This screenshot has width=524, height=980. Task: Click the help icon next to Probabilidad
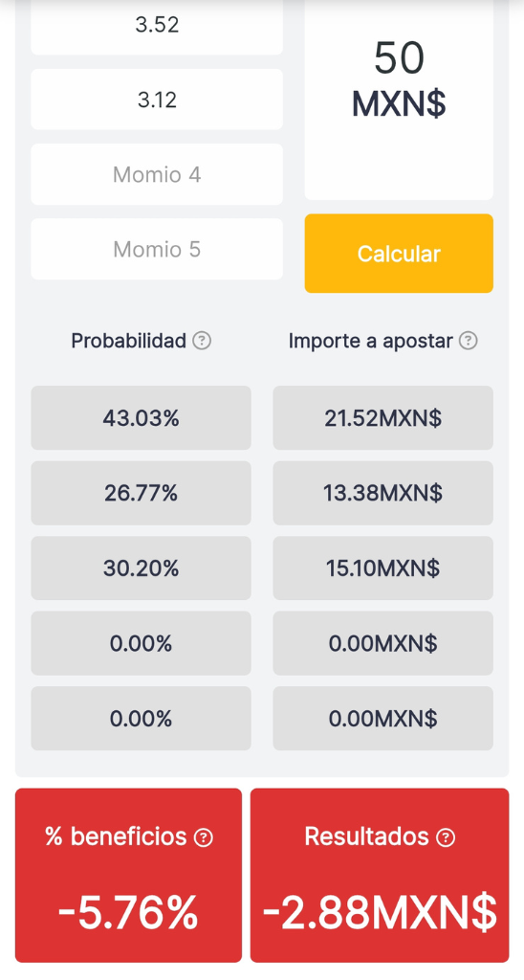pyautogui.click(x=202, y=341)
